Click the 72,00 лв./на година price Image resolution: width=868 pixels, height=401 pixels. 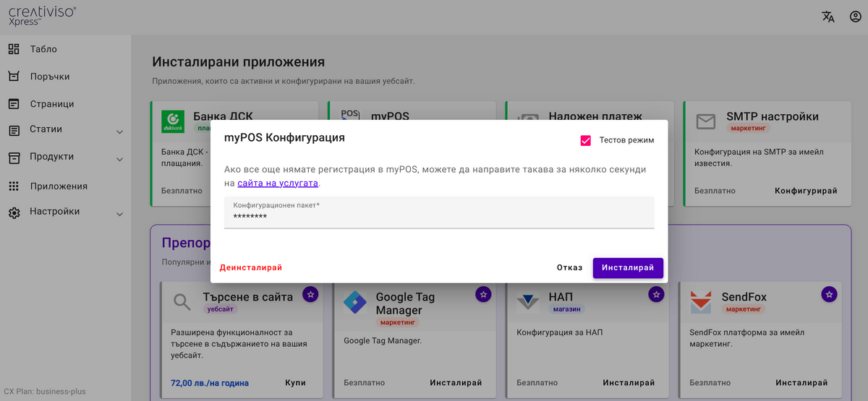point(210,383)
